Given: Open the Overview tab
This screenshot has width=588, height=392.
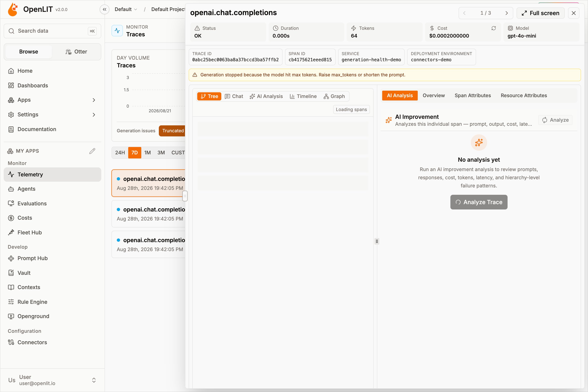Looking at the screenshot, I should coord(433,96).
